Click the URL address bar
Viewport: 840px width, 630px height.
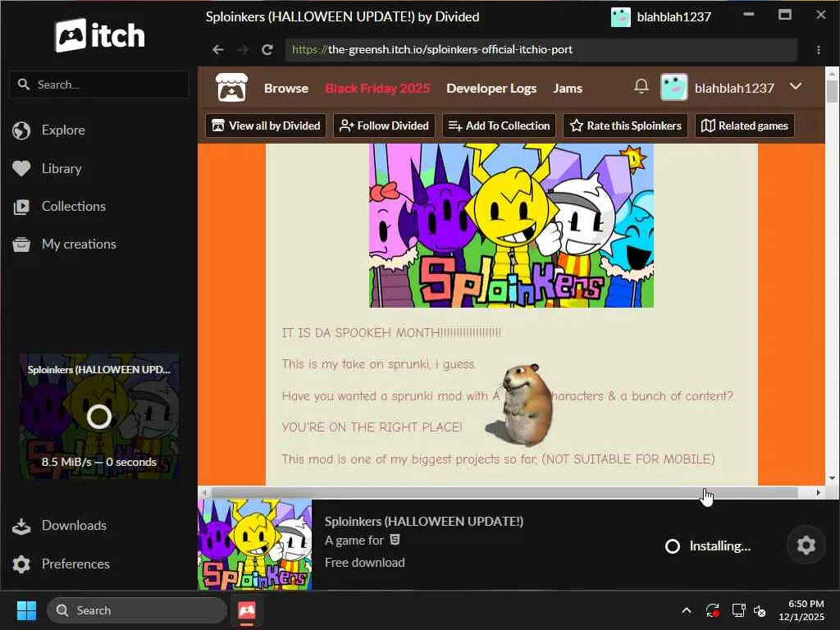pyautogui.click(x=541, y=50)
